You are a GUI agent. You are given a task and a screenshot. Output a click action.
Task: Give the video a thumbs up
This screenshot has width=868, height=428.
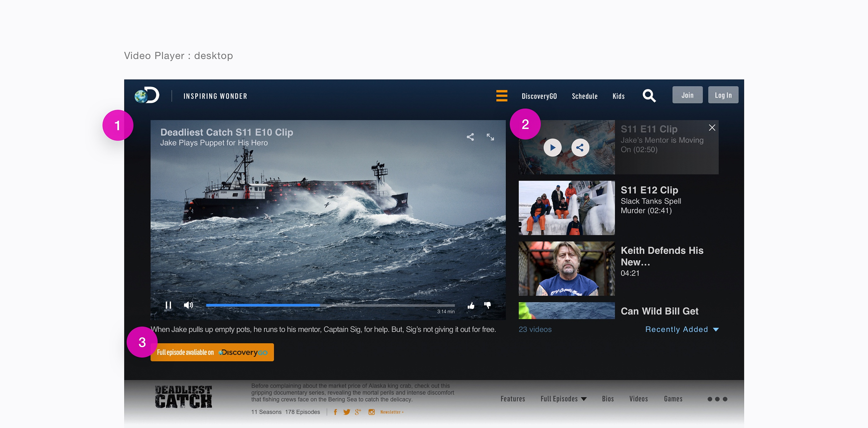pos(471,305)
